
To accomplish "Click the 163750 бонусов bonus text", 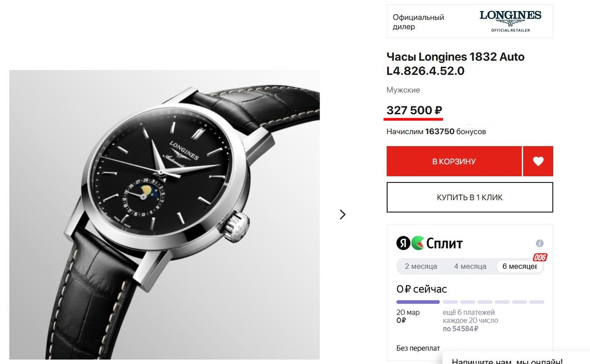I will coord(455,132).
